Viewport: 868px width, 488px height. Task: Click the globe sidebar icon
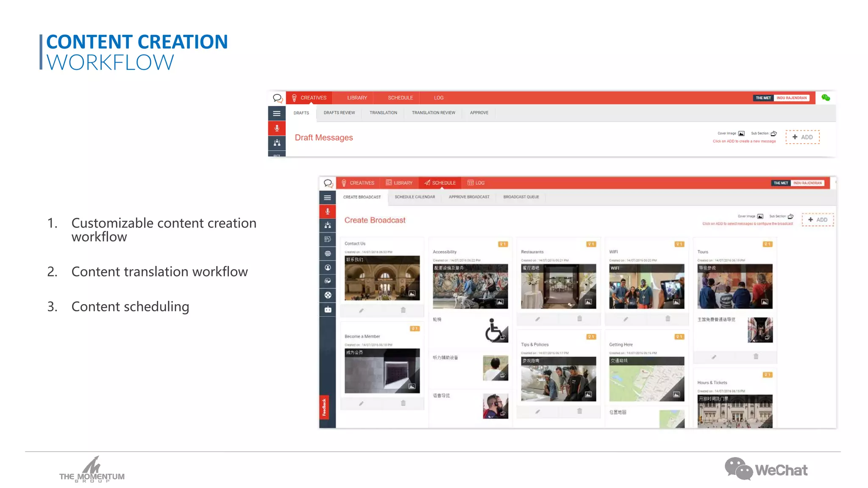tap(328, 254)
